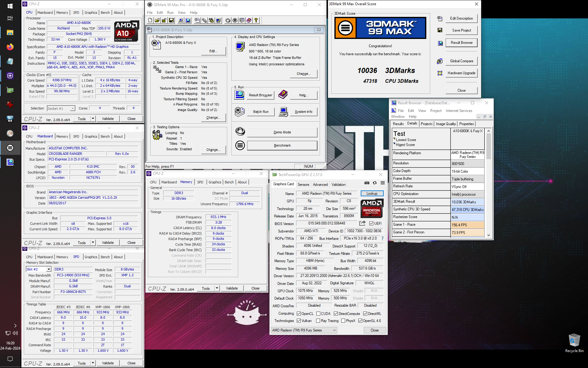Image resolution: width=588 pixels, height=368 pixels.
Task: Click the 156.4 FPS Game 1 result cell
Action: (467, 225)
